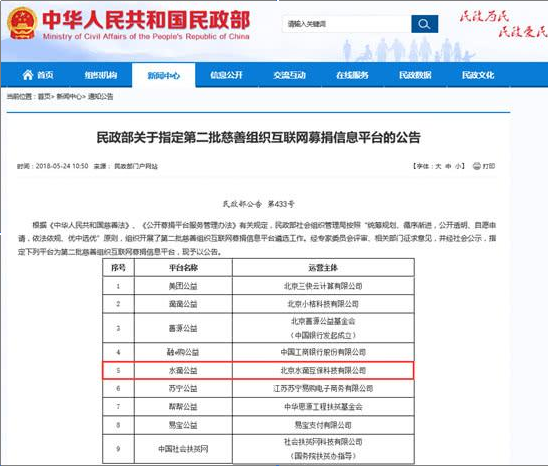Click the publication time 2018-05-24 10:50
This screenshot has height=466, width=548.
click(x=62, y=166)
